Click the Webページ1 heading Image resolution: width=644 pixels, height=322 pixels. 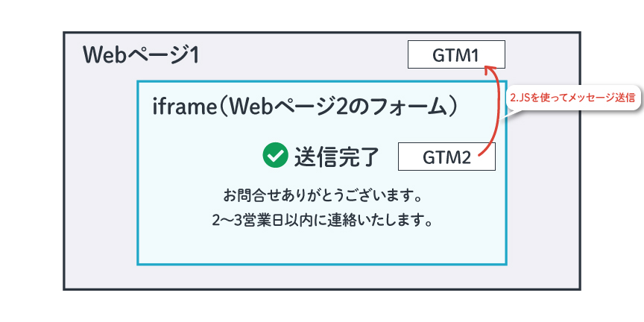point(140,55)
